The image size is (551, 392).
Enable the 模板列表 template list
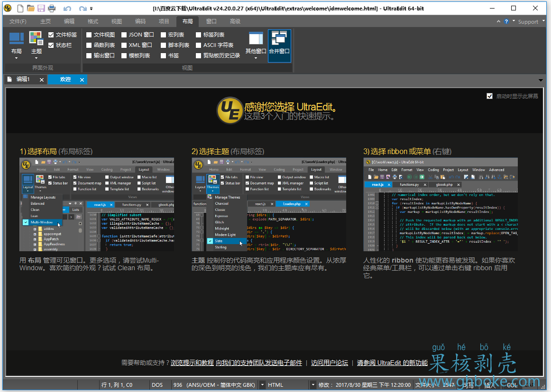[124, 55]
